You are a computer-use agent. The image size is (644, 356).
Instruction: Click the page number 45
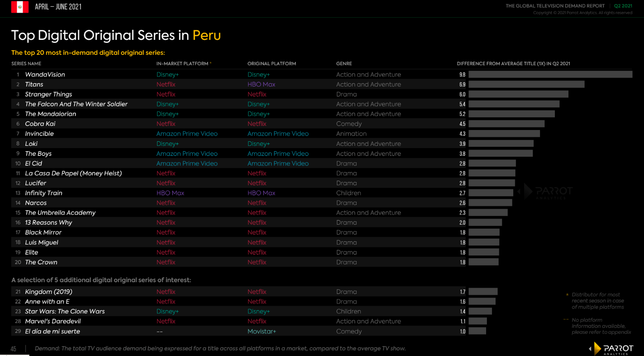[x=14, y=348]
